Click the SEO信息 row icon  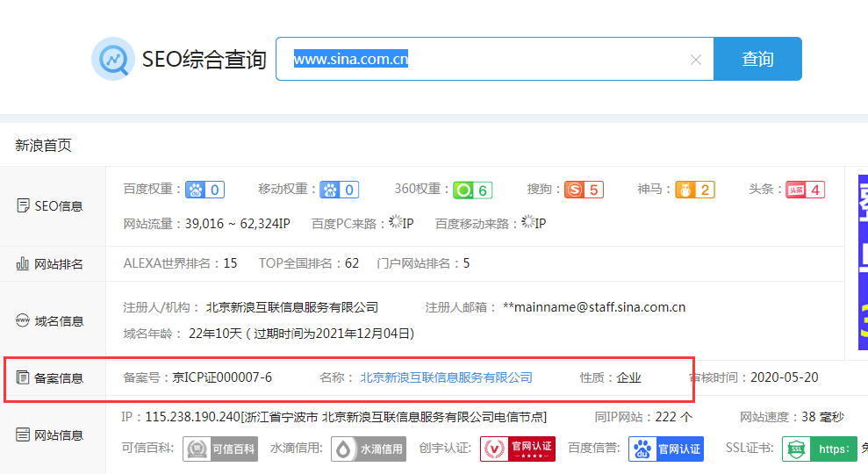point(23,206)
